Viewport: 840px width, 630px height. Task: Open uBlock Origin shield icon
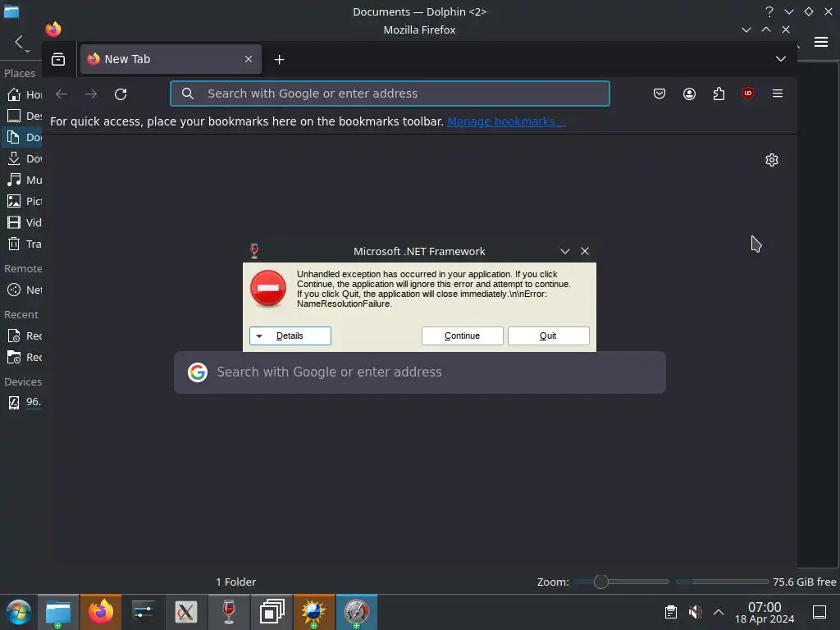[x=748, y=94]
